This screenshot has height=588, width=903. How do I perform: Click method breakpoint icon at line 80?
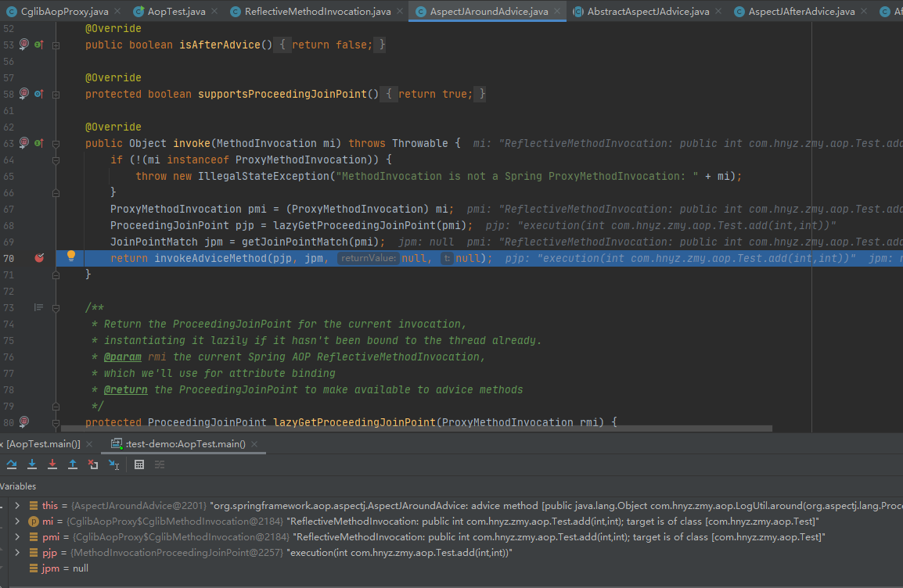pyautogui.click(x=24, y=421)
